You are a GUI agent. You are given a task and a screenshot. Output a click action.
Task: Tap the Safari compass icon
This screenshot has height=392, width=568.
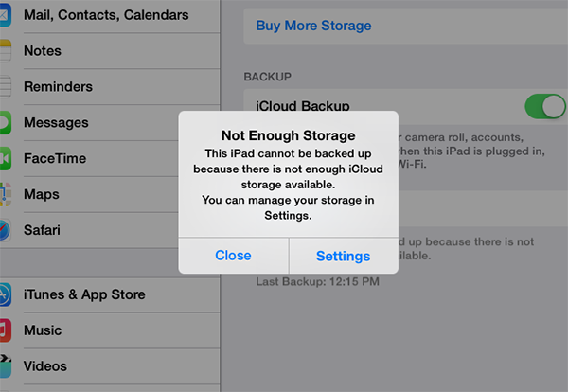click(5, 230)
